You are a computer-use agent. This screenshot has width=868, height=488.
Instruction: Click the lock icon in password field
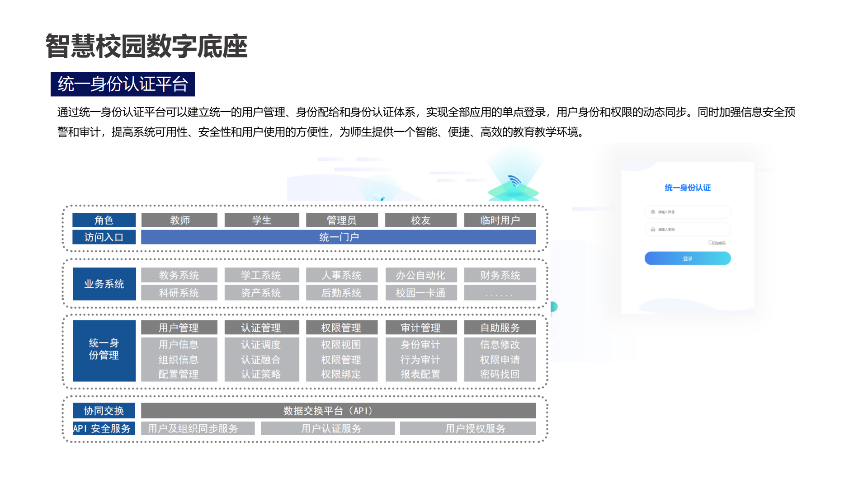tap(653, 229)
